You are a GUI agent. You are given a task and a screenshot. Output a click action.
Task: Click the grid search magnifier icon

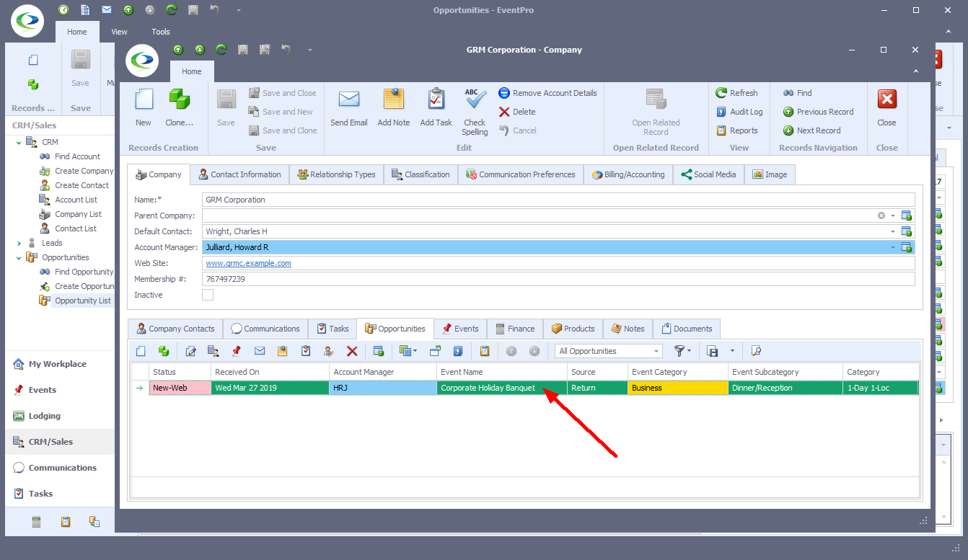756,351
